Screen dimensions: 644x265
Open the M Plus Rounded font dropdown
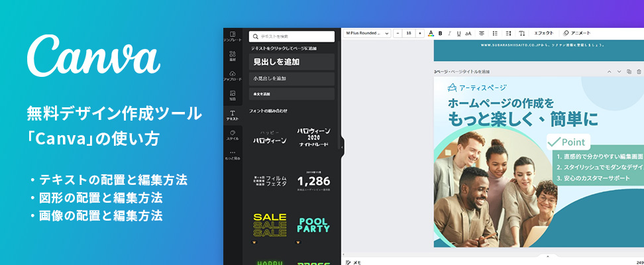click(x=367, y=33)
